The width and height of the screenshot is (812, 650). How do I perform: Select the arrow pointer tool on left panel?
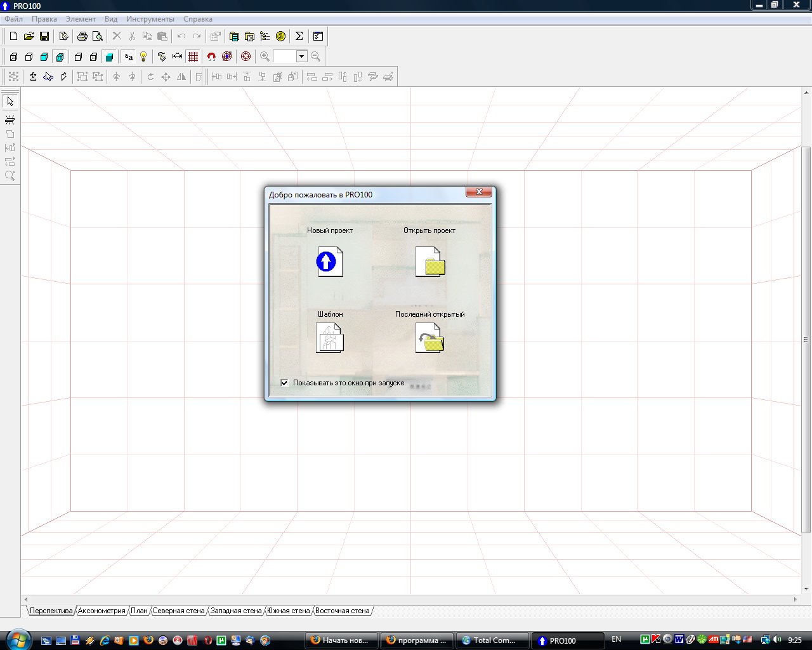pos(10,102)
